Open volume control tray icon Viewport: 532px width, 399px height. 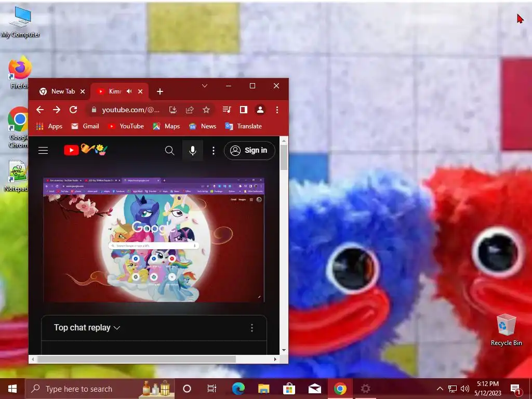(x=465, y=389)
